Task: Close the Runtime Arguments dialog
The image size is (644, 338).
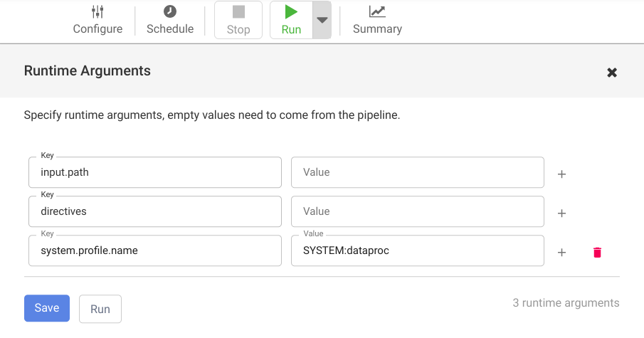Action: point(611,72)
